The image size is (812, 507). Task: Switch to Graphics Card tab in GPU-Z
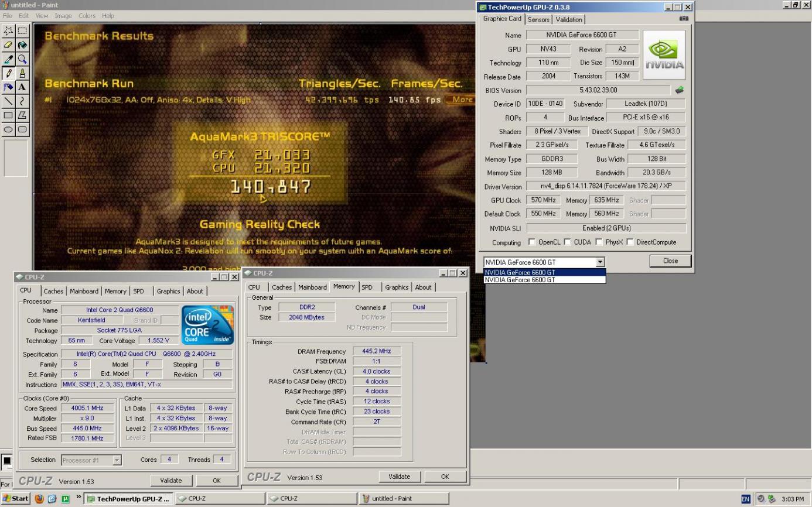tap(502, 19)
